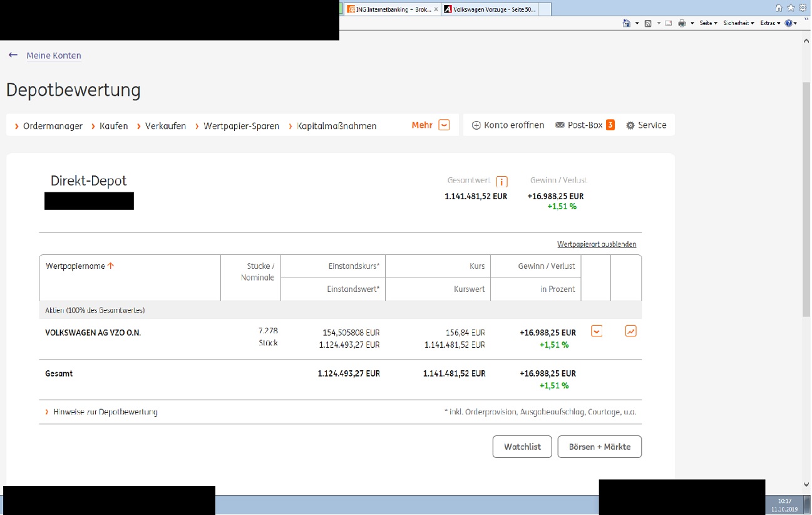Viewport: 812px width, 515px height.
Task: Open the Help dropdown arrow
Action: (x=796, y=23)
